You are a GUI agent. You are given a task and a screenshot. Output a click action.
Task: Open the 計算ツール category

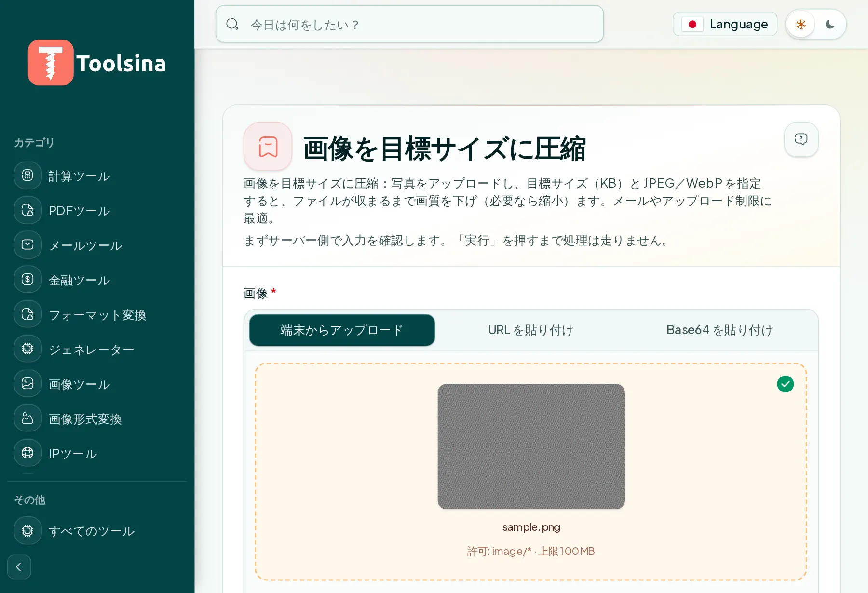[79, 176]
